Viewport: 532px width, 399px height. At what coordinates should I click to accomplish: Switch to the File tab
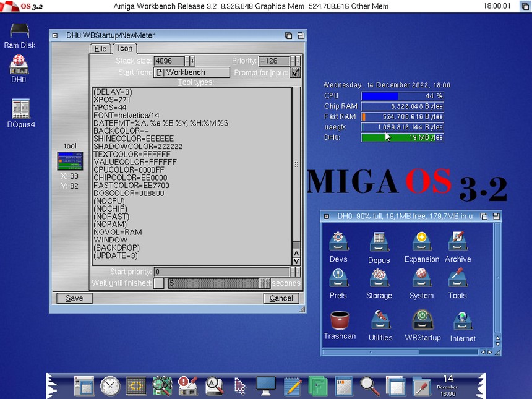[100, 49]
